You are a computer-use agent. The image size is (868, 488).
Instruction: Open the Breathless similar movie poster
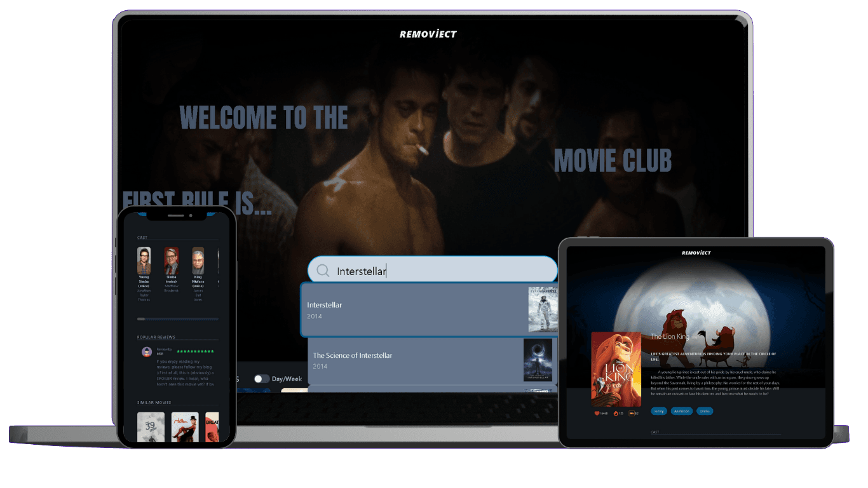click(x=212, y=427)
